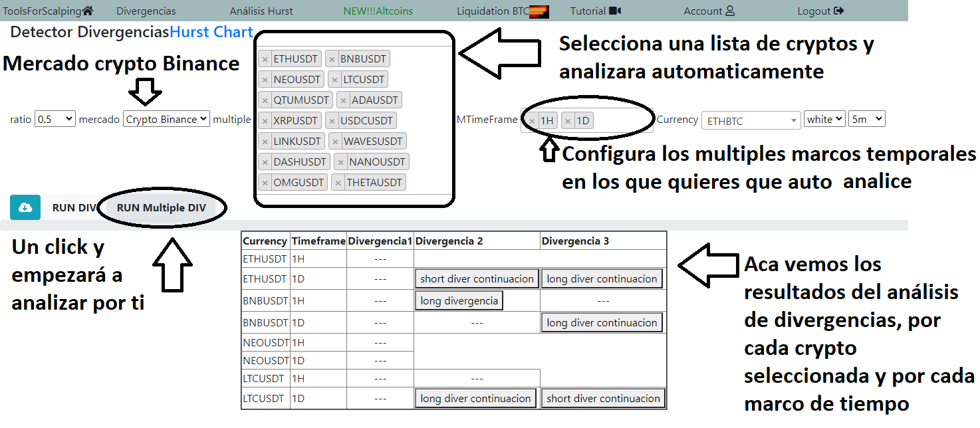Click the sign-out icon next to Logout

coord(838,11)
